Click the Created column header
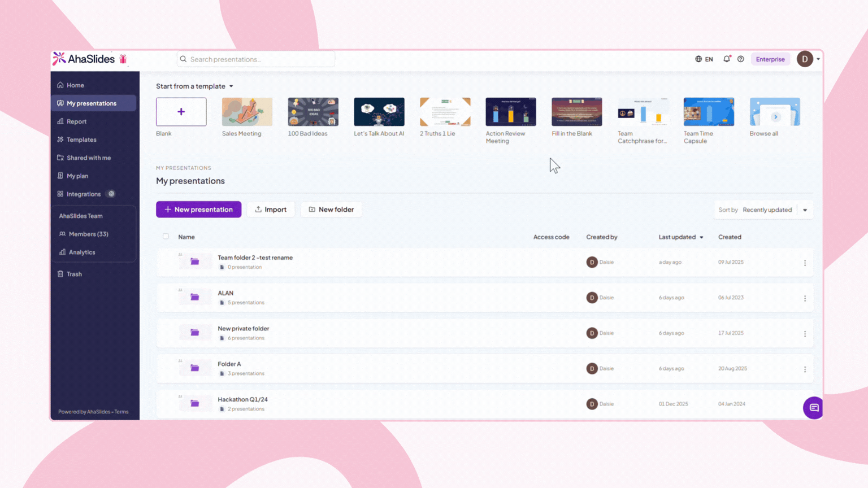868x488 pixels. (730, 237)
